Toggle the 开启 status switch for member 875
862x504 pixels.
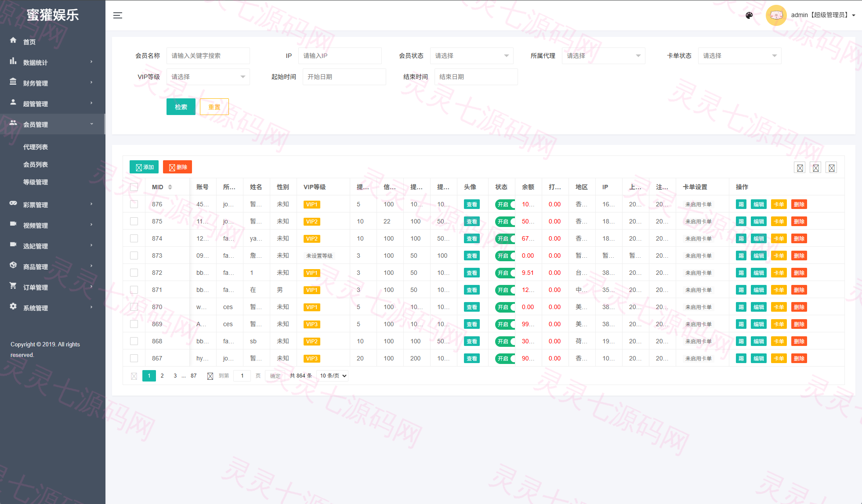click(505, 222)
